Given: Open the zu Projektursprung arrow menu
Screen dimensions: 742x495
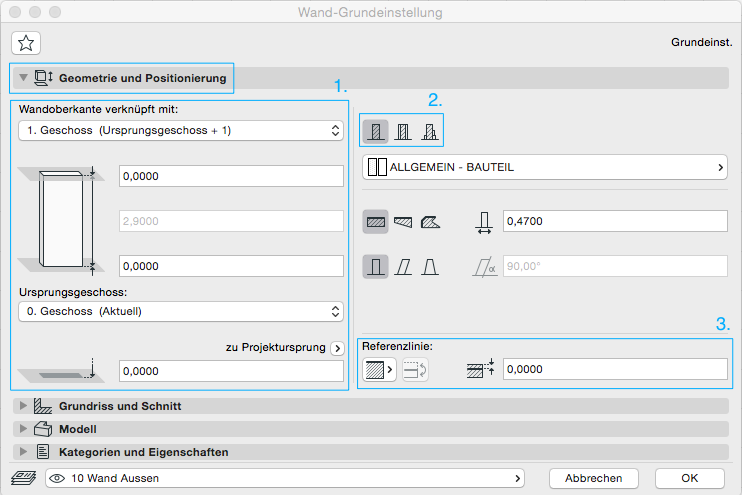Looking at the screenshot, I should pos(337,348).
